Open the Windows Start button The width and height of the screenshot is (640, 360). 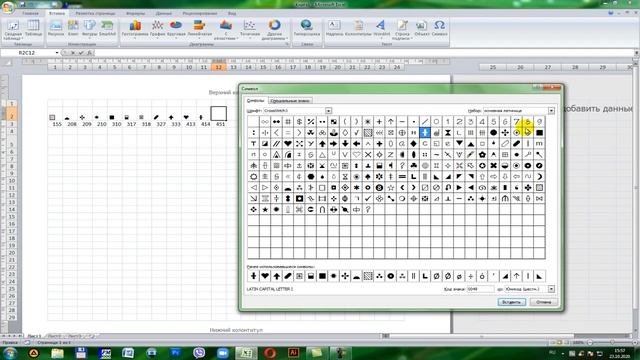(x=10, y=353)
